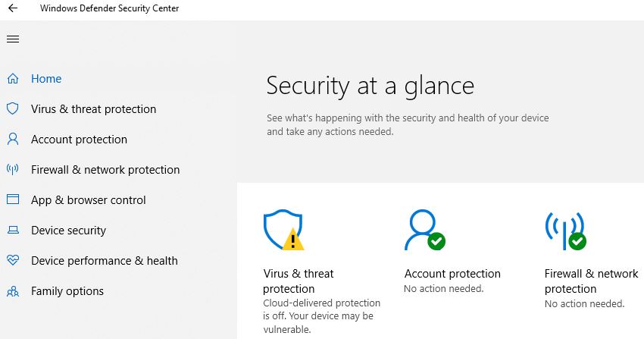The image size is (644, 339).
Task: Open the Account protection tile icon with checkmark
Action: (425, 230)
